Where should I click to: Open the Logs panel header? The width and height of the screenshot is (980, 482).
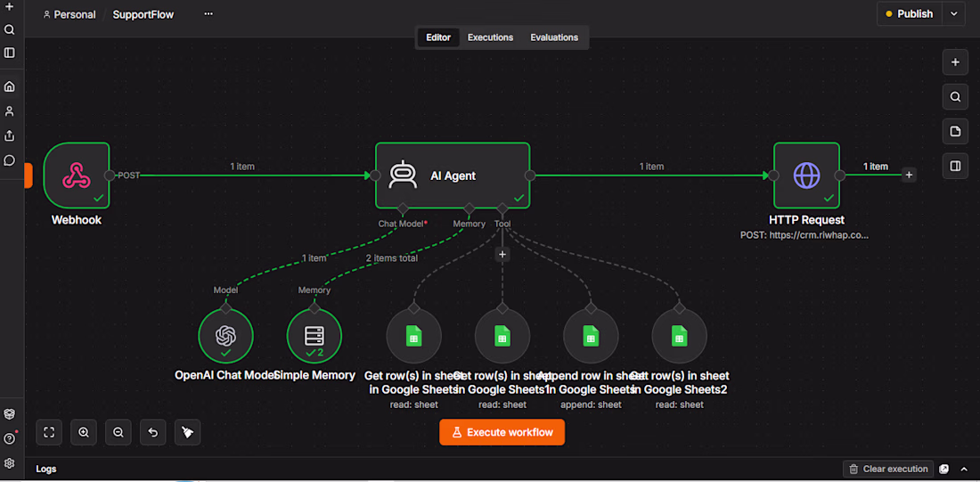pos(46,469)
